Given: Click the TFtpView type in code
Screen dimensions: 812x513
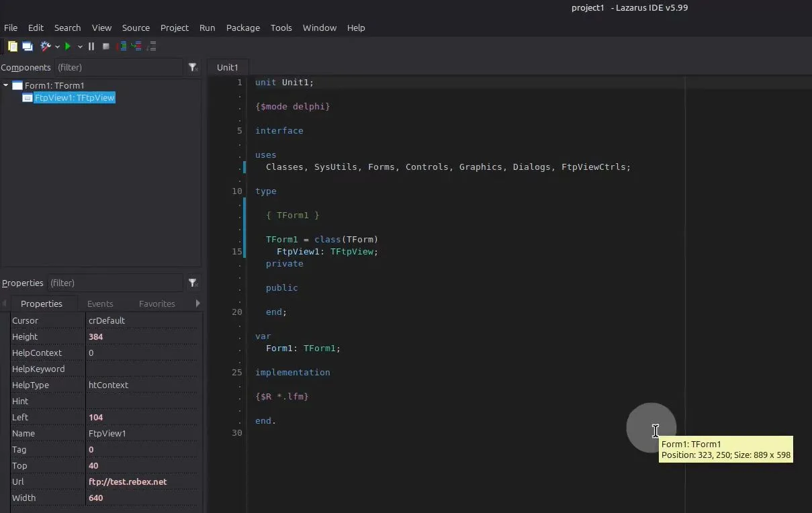Looking at the screenshot, I should (x=352, y=252).
